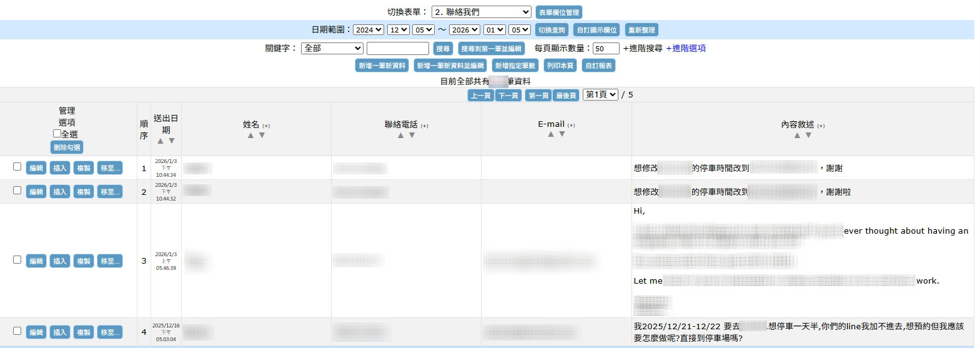Click the 切換查詢 button
This screenshot has width=980, height=348.
[x=552, y=30]
